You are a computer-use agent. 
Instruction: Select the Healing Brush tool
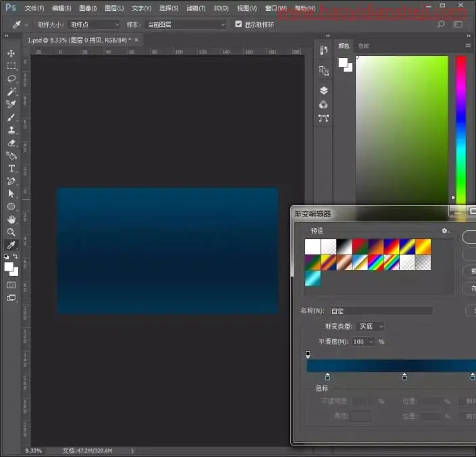[11, 105]
